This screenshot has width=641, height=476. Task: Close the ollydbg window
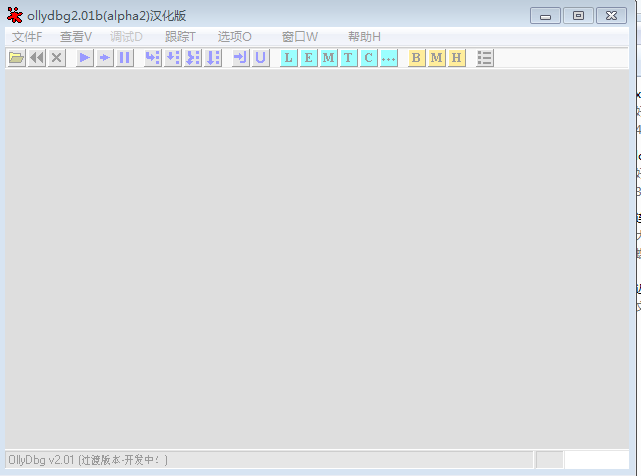tap(611, 16)
